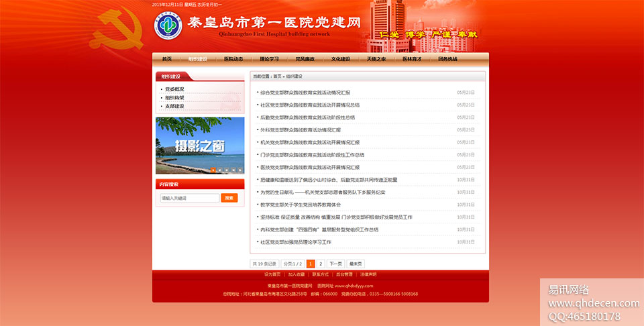
Task: Click 首页 in the breadcrumb
Action: (x=278, y=76)
